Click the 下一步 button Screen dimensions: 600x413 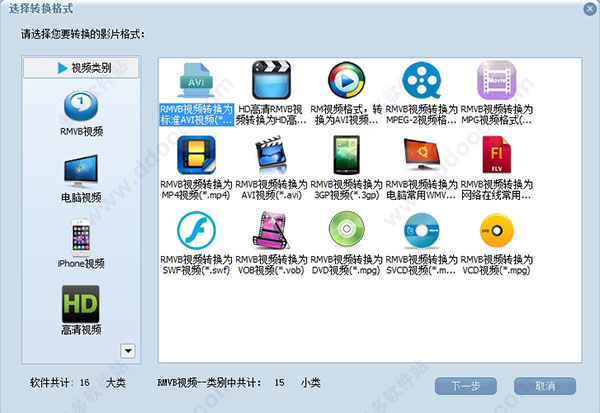tap(466, 386)
